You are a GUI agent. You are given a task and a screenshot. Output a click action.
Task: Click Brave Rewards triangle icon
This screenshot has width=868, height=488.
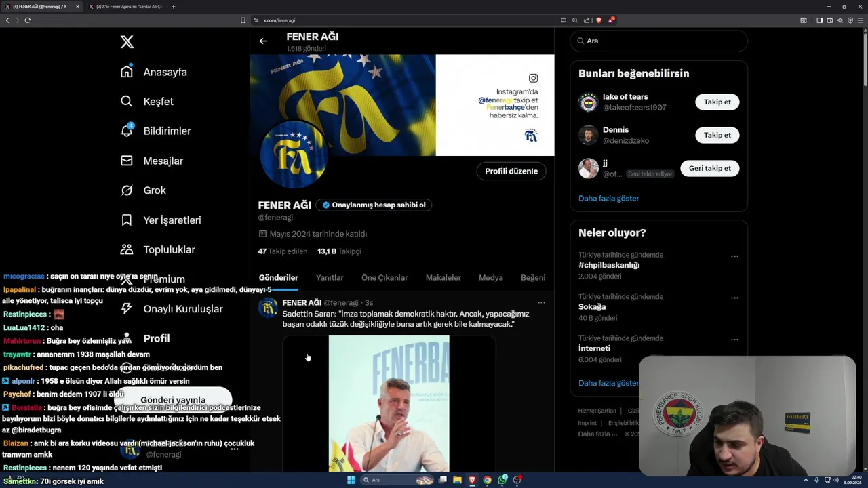[610, 20]
